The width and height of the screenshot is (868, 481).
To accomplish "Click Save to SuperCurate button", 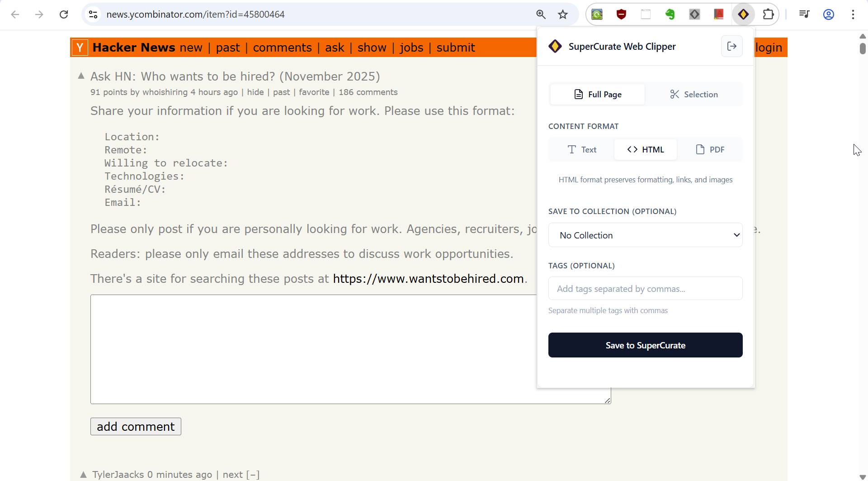I will point(646,345).
